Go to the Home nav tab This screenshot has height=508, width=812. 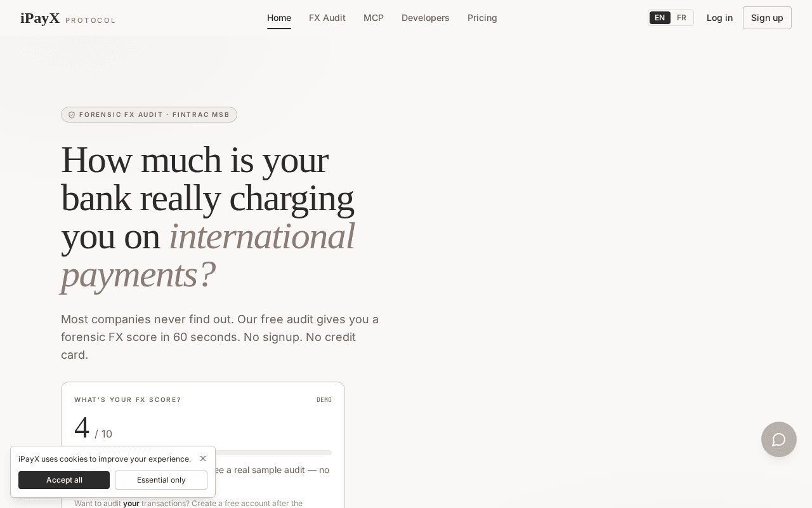(x=279, y=18)
